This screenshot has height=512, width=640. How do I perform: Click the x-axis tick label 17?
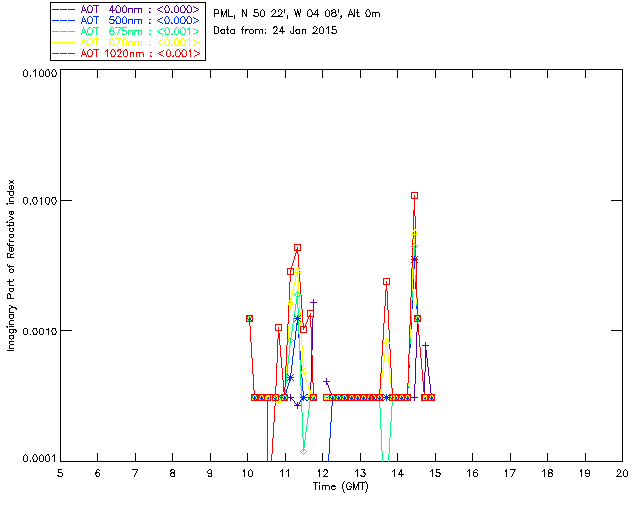(x=510, y=473)
